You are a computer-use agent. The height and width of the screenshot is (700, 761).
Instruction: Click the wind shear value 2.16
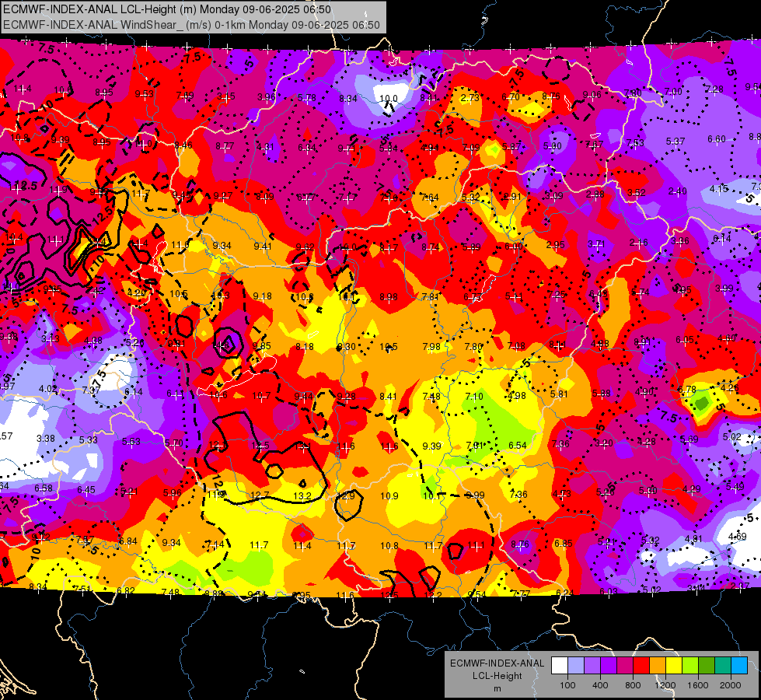point(639,243)
